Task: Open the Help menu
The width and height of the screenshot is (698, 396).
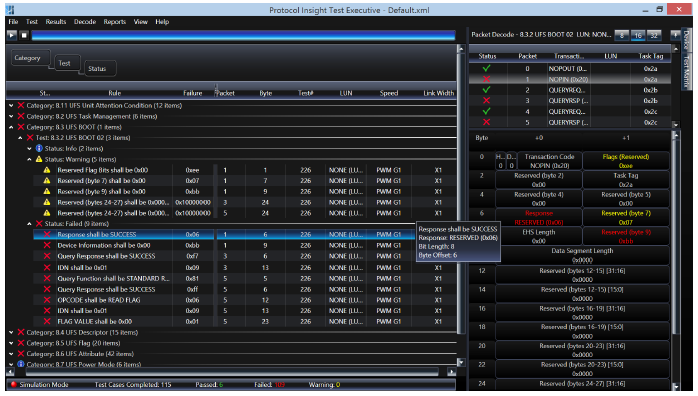Action: point(162,22)
